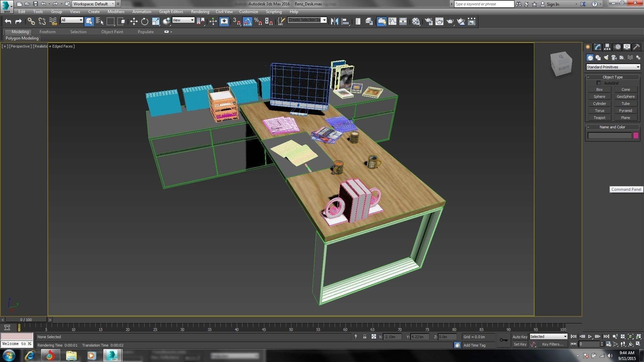Click the Sign In link
The image size is (644, 362).
pyautogui.click(x=553, y=4)
